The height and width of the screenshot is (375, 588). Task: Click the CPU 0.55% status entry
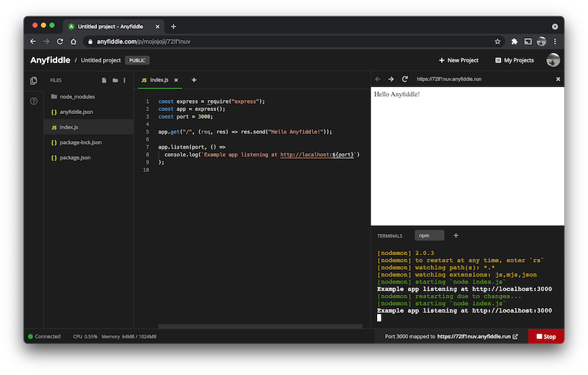click(x=85, y=336)
